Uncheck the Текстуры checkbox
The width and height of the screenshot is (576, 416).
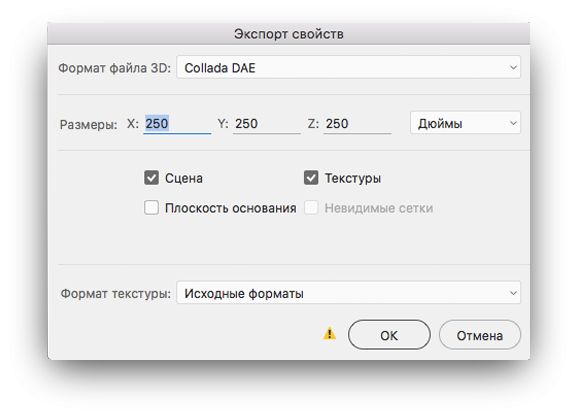pos(311,178)
